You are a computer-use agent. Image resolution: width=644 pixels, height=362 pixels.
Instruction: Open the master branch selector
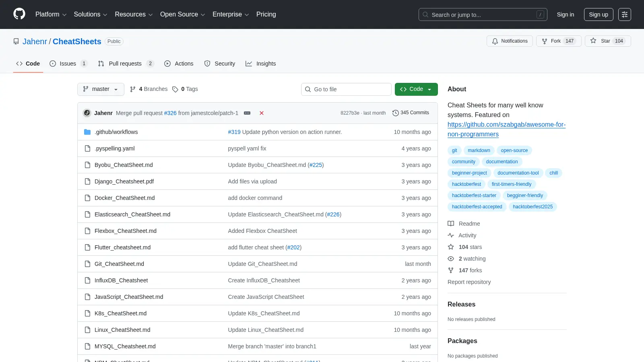click(x=101, y=89)
